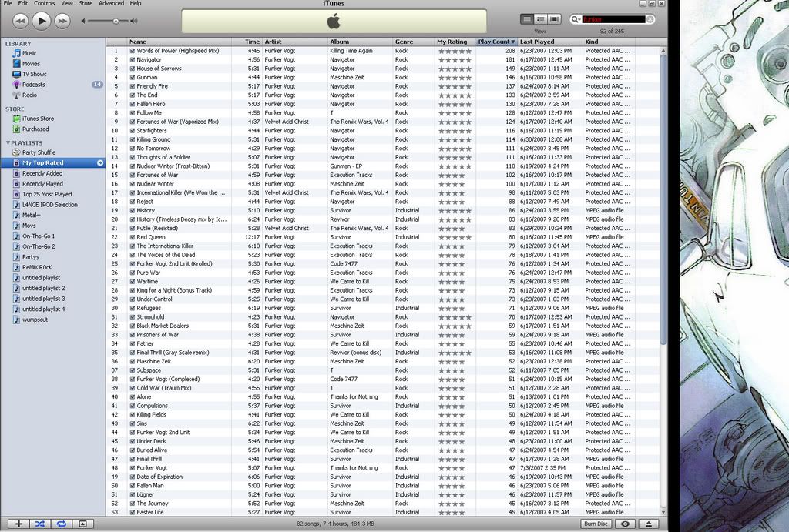Uncheck the Gunman song checkbox
The width and height of the screenshot is (789, 532).
coord(133,78)
